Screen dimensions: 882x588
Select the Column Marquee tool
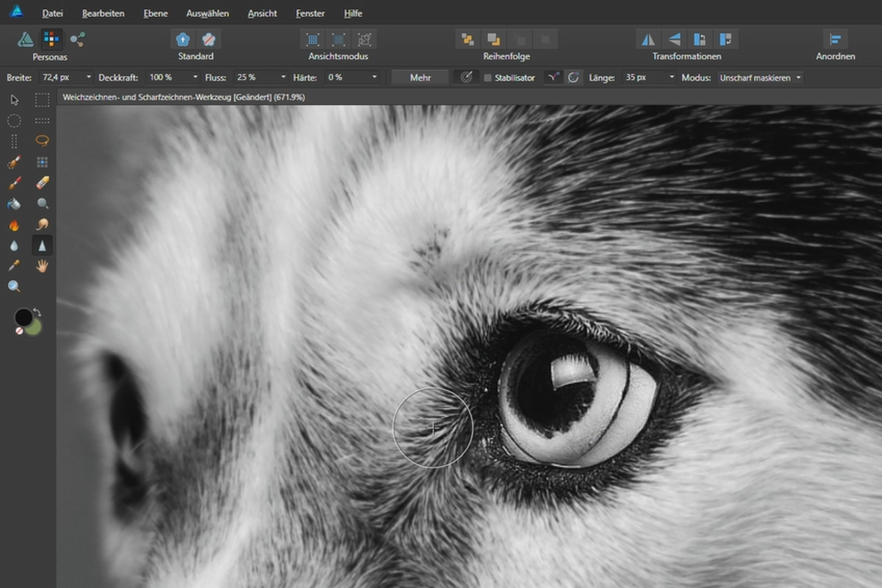point(14,141)
